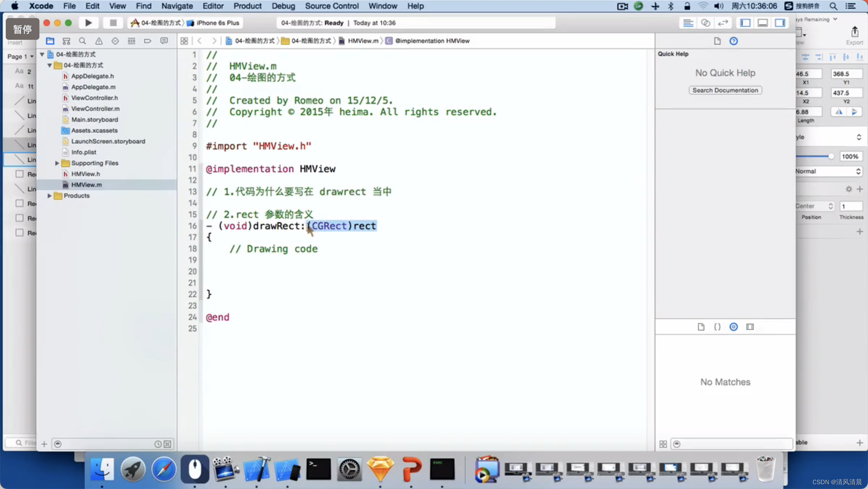The width and height of the screenshot is (868, 489).
Task: Open the 04-绘图的方式 scheme selector
Action: (x=156, y=23)
